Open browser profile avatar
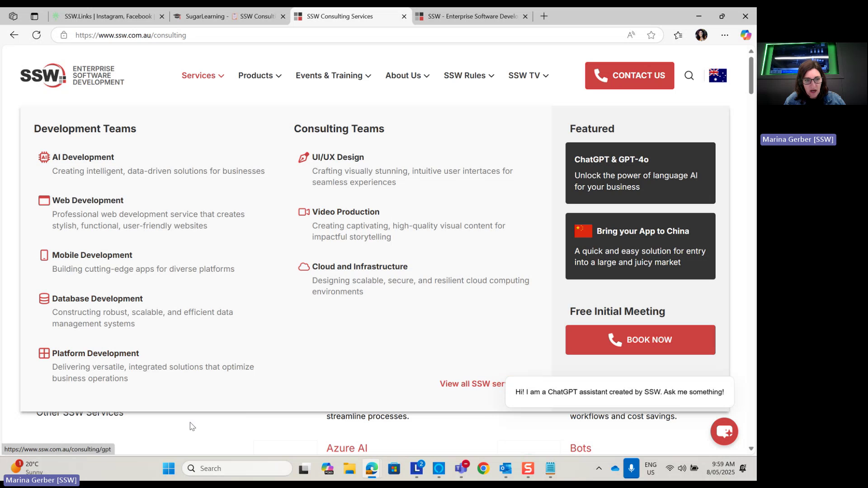 pos(701,35)
